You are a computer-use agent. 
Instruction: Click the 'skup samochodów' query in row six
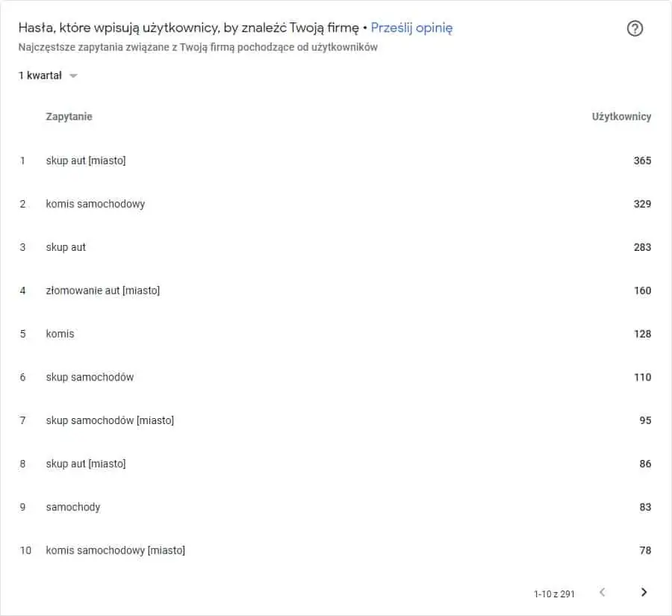[90, 377]
